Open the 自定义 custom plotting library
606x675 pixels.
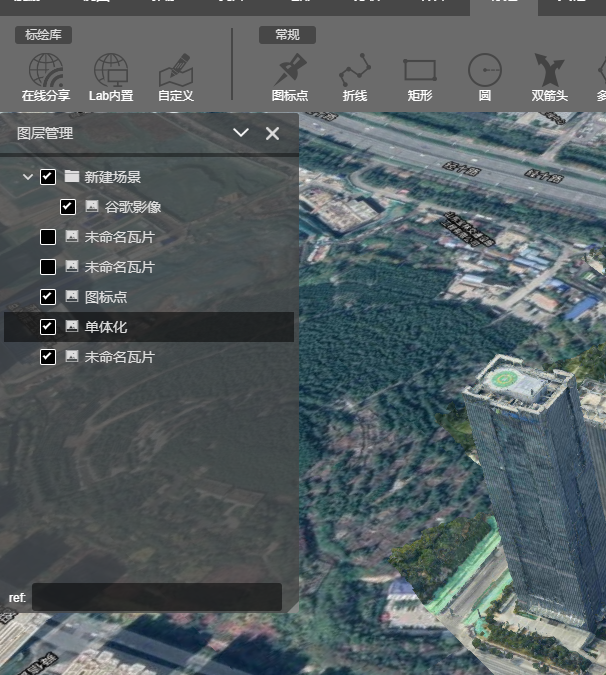tap(176, 77)
